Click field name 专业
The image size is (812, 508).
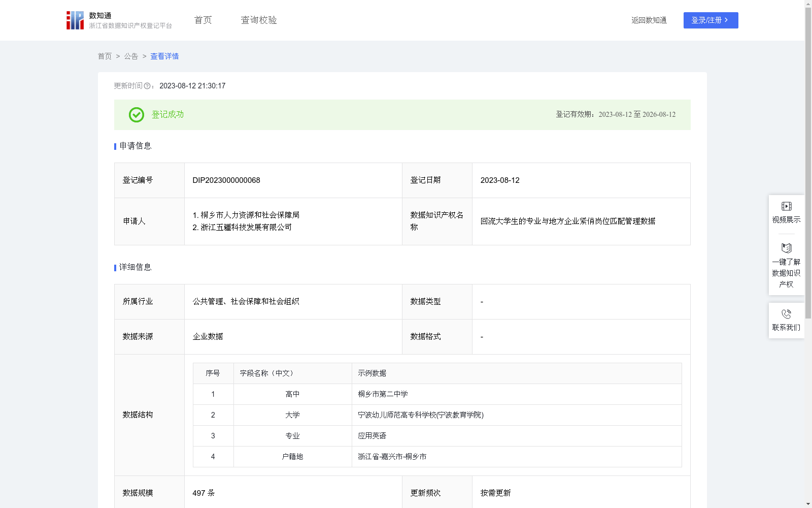coord(292,436)
